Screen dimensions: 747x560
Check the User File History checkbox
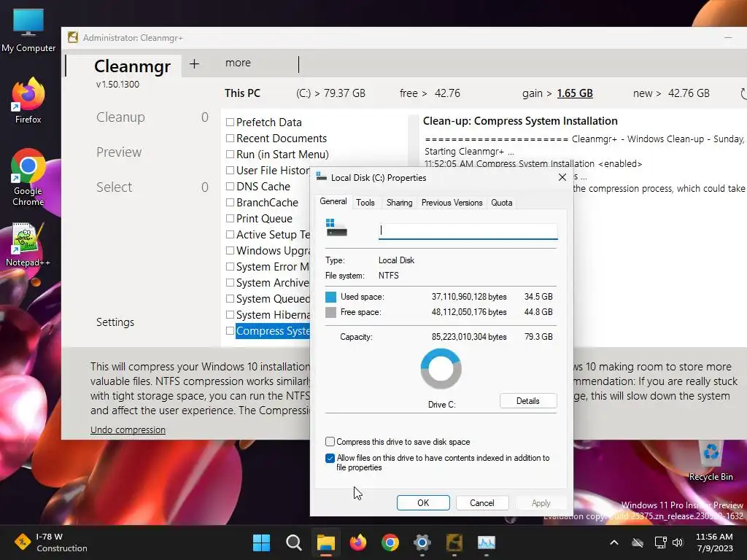[x=230, y=170]
